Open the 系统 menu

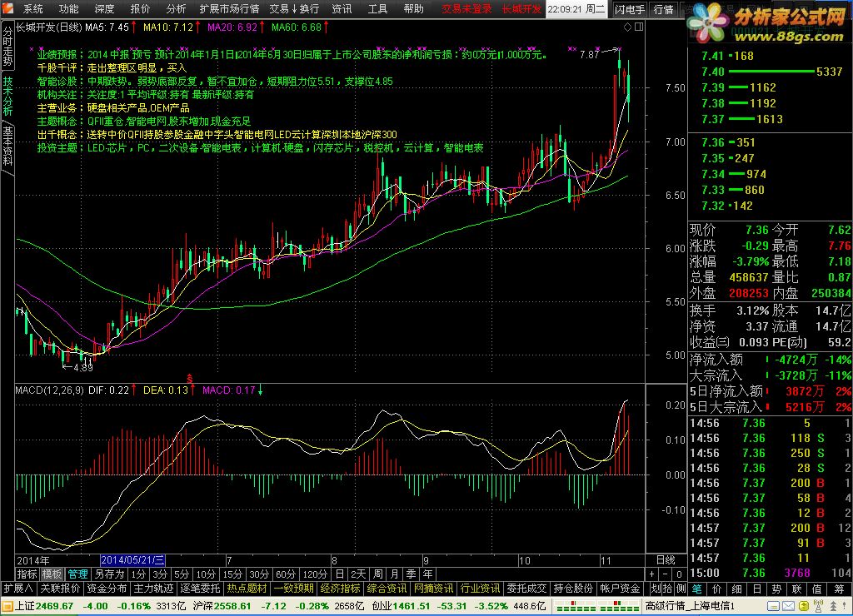[32, 8]
